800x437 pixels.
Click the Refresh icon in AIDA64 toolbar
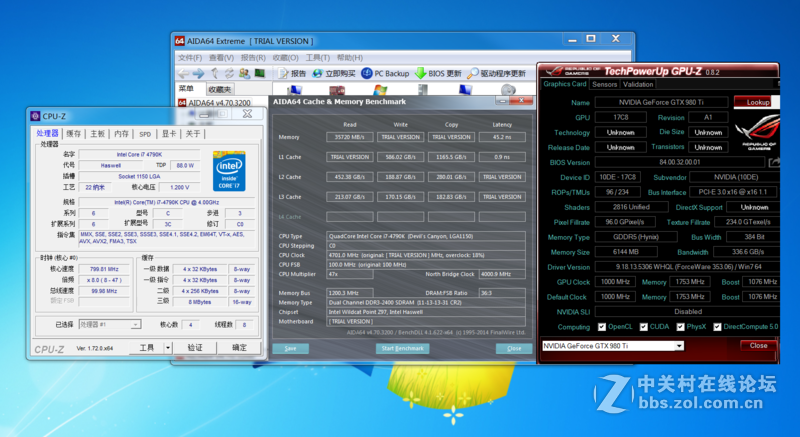[230, 73]
